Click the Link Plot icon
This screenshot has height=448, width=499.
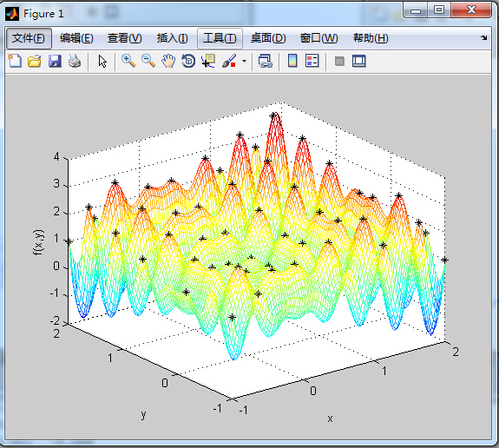point(265,61)
